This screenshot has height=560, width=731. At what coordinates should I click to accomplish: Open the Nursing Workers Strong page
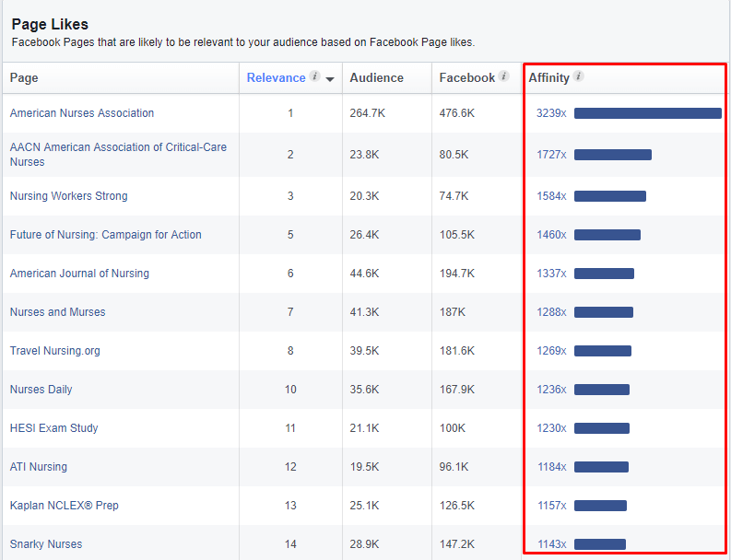[68, 195]
